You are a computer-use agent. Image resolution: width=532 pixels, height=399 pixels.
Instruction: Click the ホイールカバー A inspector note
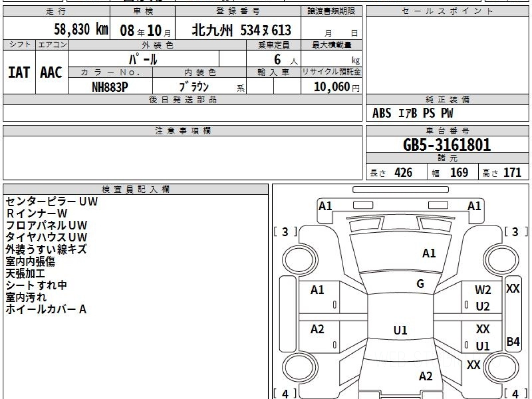[x=46, y=309]
